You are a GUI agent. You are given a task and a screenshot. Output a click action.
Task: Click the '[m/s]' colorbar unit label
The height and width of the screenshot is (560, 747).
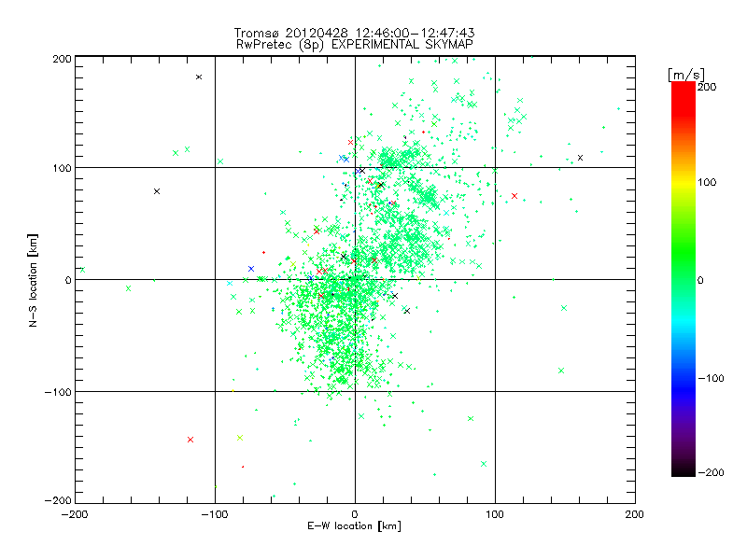685,75
